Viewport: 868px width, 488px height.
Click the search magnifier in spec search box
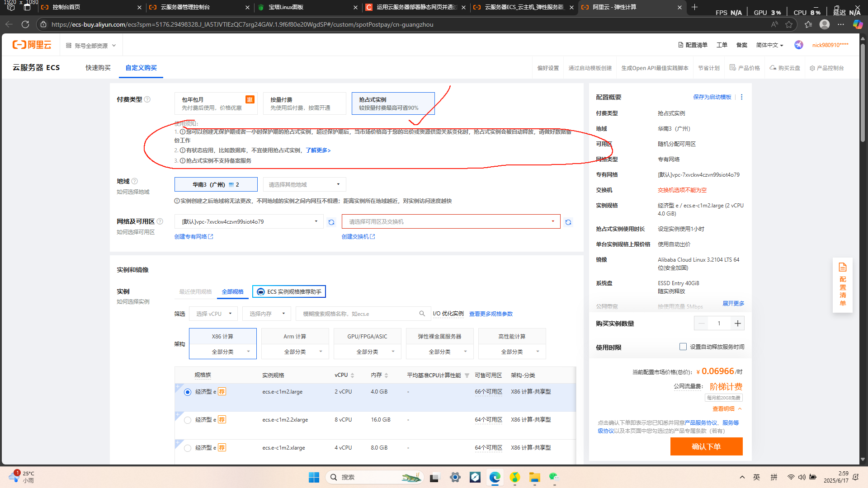(x=422, y=314)
